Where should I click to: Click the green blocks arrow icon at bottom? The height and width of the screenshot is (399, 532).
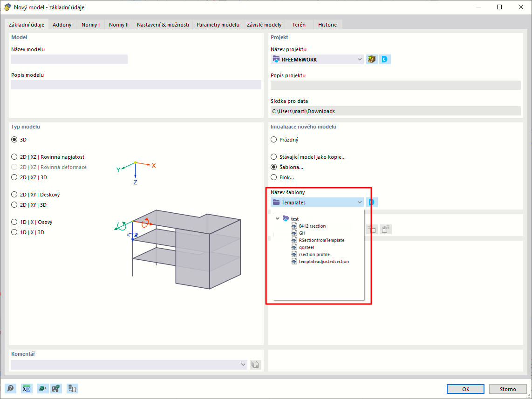click(42, 388)
